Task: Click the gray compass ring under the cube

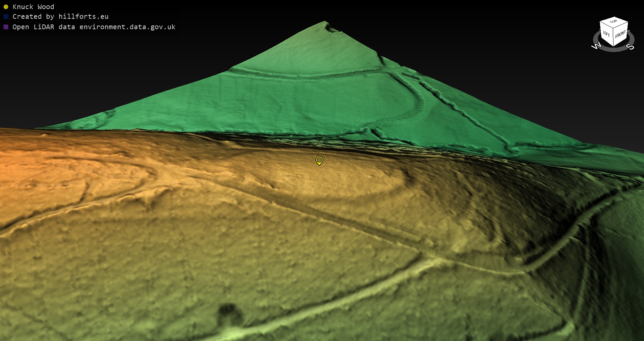Action: pyautogui.click(x=613, y=49)
